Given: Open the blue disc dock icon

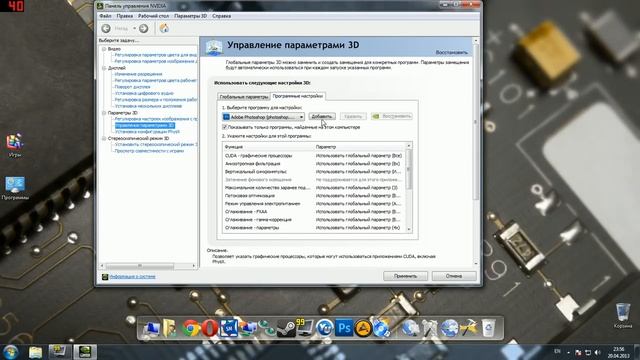Looking at the screenshot, I should click(382, 328).
